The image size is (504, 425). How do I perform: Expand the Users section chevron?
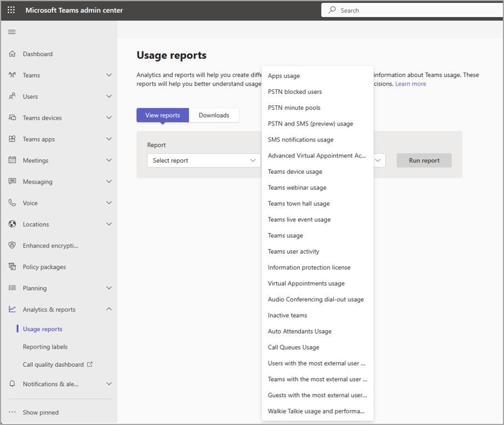[109, 96]
